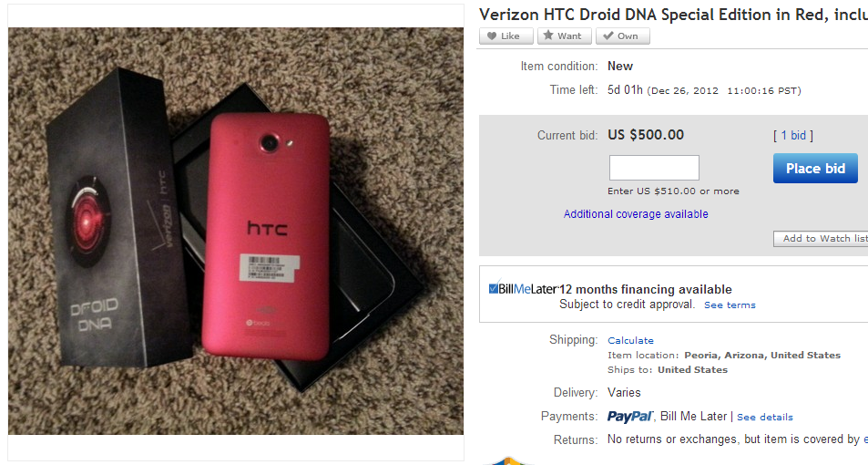Click the BillMeLater logo

pos(522,289)
